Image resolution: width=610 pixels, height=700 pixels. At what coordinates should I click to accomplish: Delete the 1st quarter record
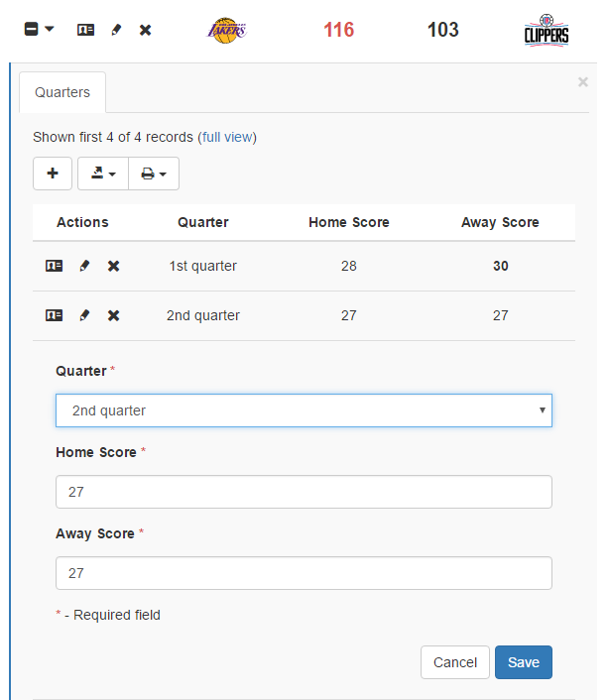pyautogui.click(x=114, y=266)
